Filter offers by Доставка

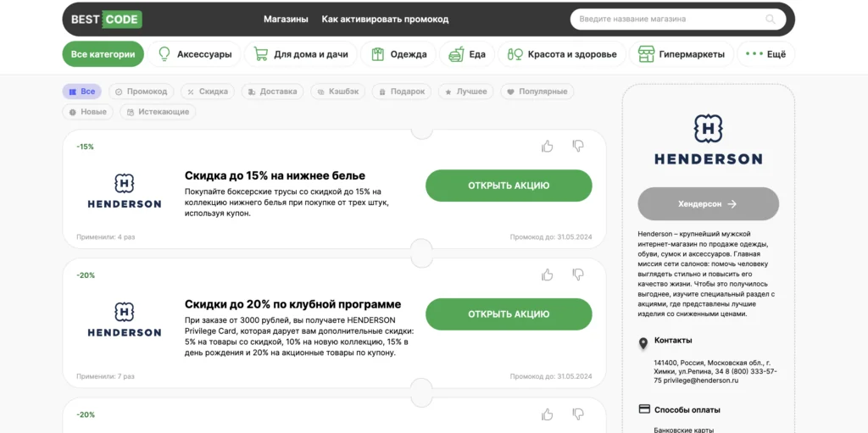[272, 92]
